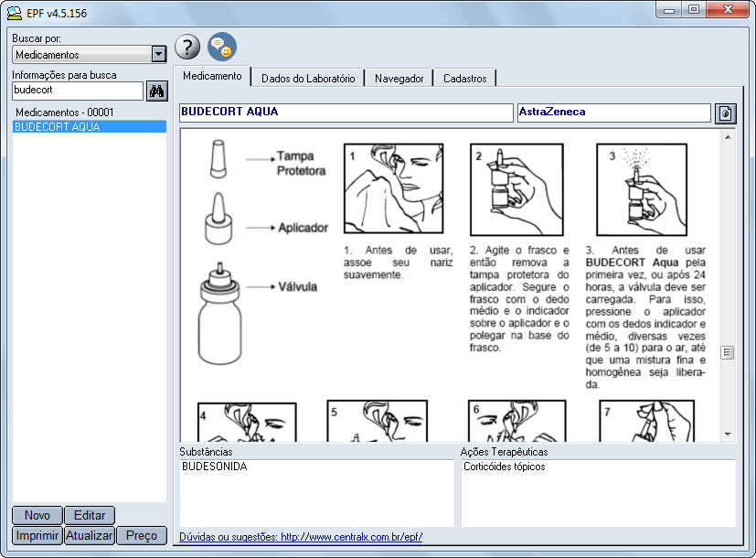This screenshot has height=558, width=756.
Task: Click the document icon beside AstraZeneca
Action: (725, 113)
